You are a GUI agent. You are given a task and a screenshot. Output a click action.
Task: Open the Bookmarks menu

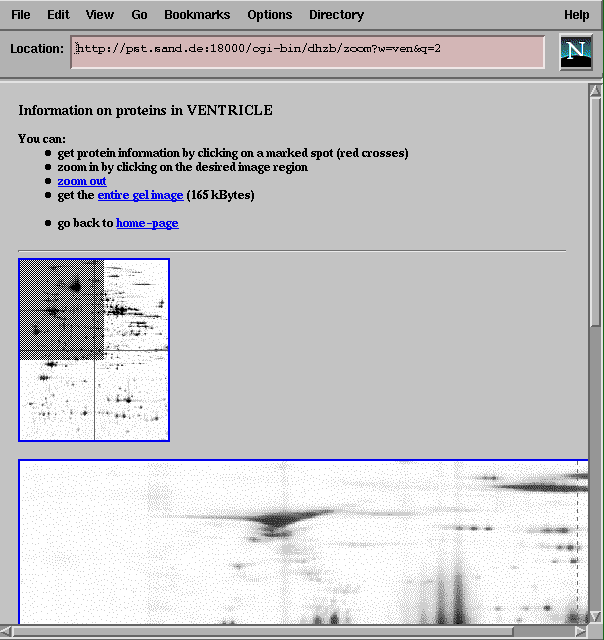tap(197, 15)
